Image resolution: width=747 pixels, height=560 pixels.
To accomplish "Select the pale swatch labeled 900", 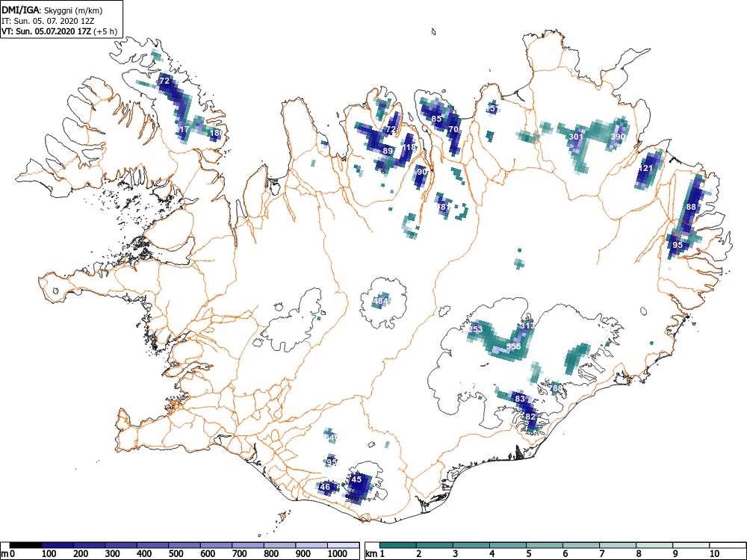I will point(311,545).
